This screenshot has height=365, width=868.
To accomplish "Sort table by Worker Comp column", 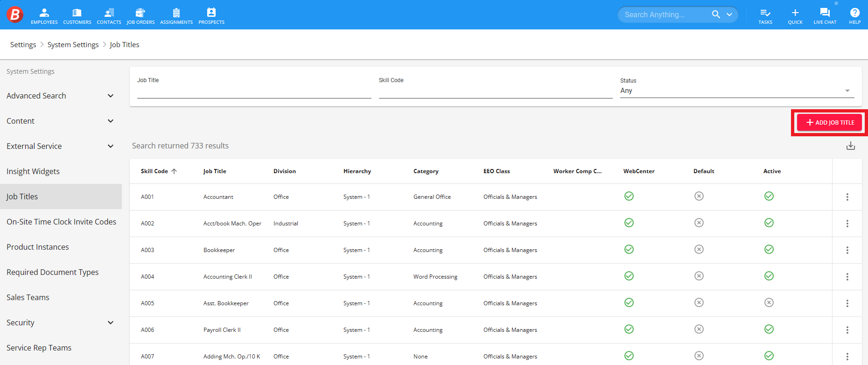I will tap(577, 171).
